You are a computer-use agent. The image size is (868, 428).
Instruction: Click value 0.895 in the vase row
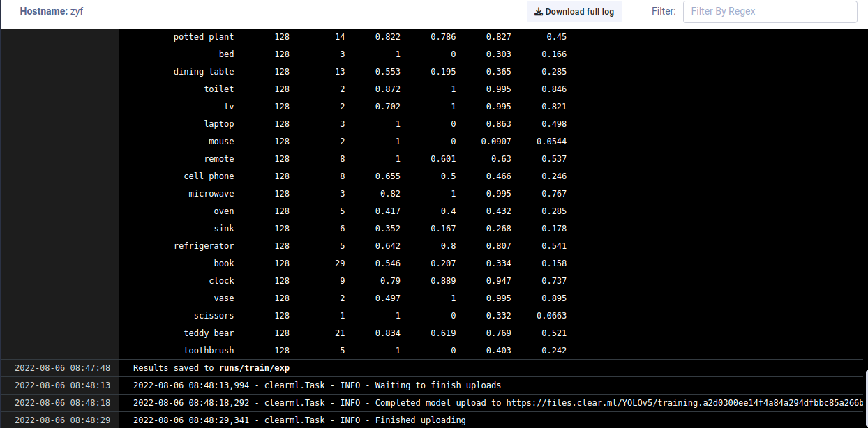pos(554,298)
